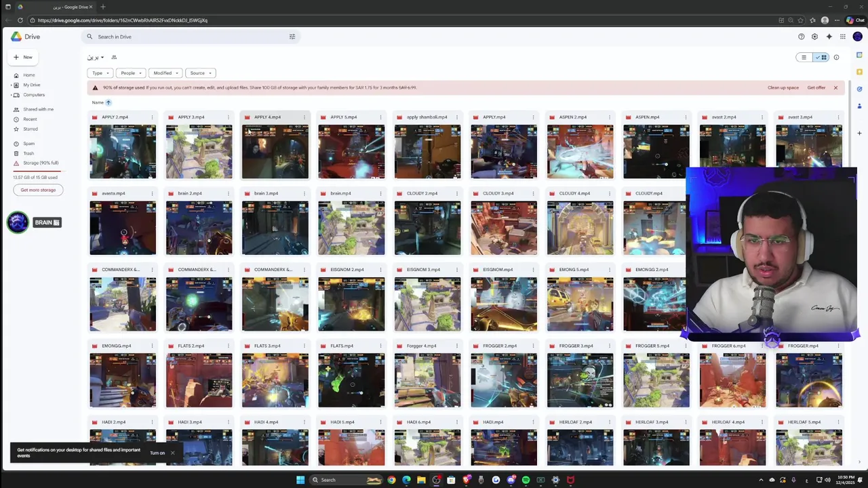This screenshot has height=488, width=868.
Task: Click Get offer link
Action: tap(816, 87)
